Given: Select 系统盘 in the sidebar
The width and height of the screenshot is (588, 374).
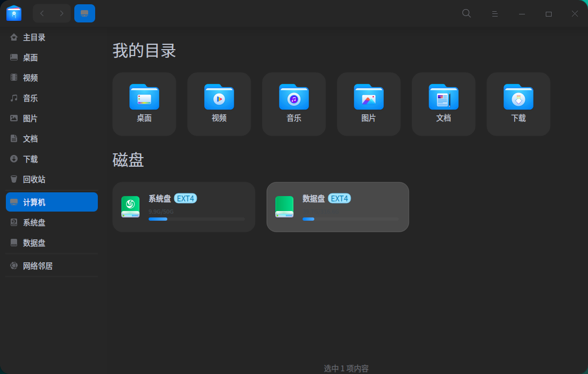Looking at the screenshot, I should click(33, 222).
